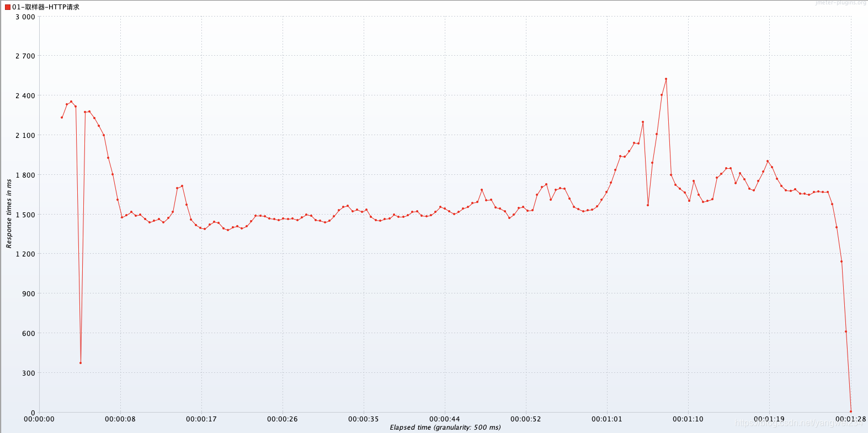Click X-axis label 00:00:00
This screenshot has width=868, height=433.
[x=39, y=419]
